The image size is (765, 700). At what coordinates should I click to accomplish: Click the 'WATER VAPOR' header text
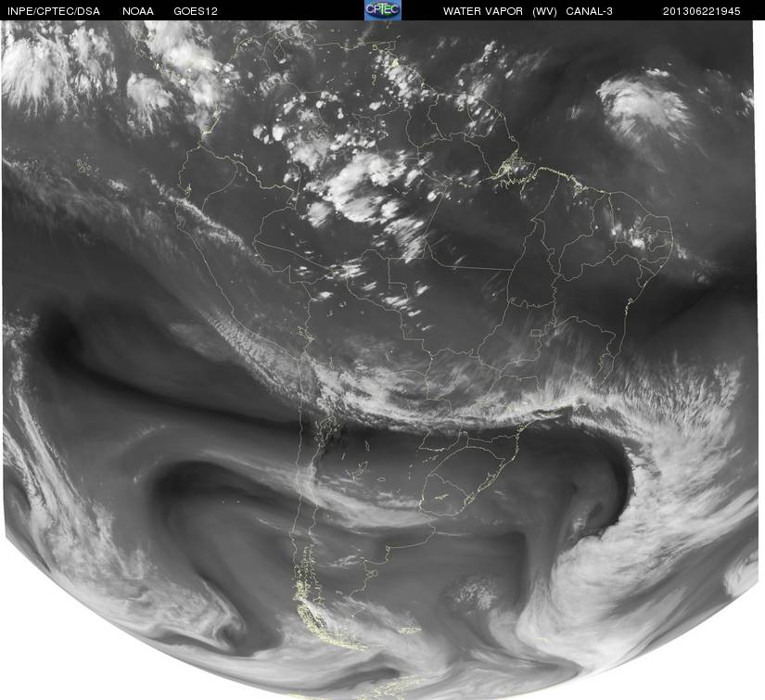pos(483,11)
